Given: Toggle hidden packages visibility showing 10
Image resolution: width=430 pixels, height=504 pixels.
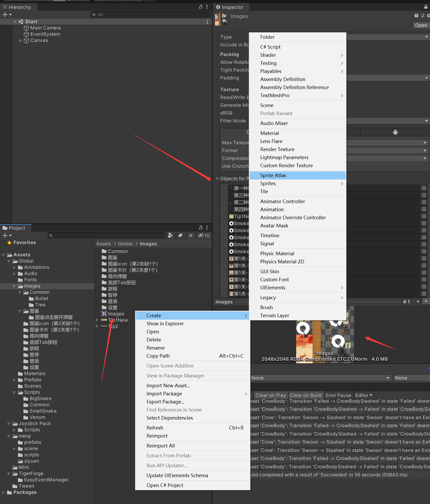Looking at the screenshot, I should (x=204, y=235).
